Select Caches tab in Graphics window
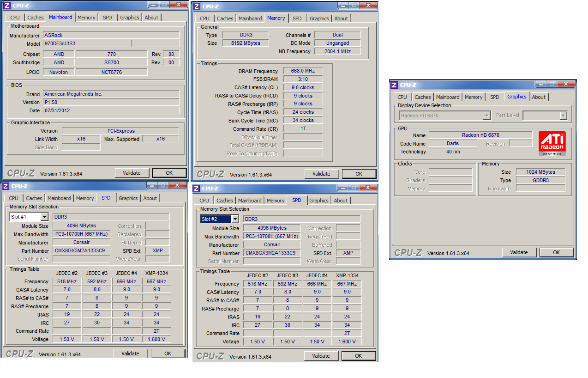 click(x=422, y=97)
